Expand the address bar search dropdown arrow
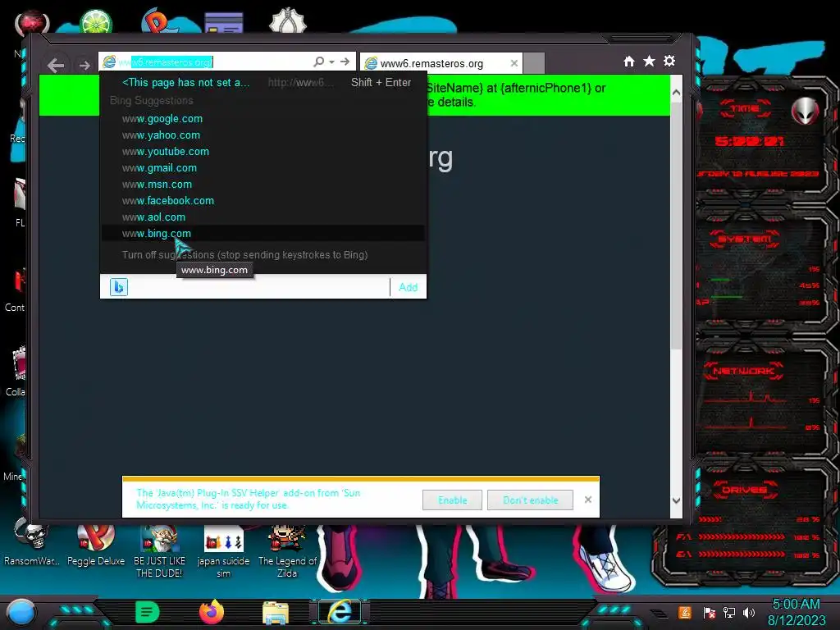Screen dimensions: 840x630 coord(331,62)
